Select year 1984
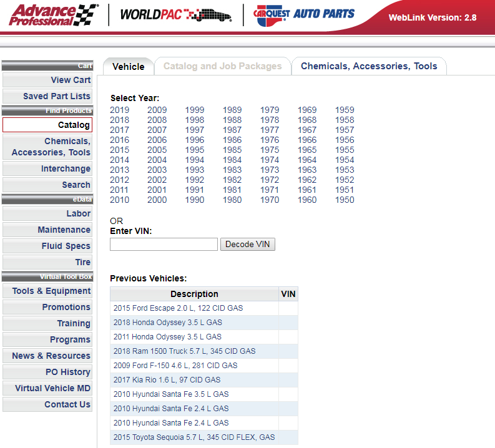The height and width of the screenshot is (448, 495). 232,160
